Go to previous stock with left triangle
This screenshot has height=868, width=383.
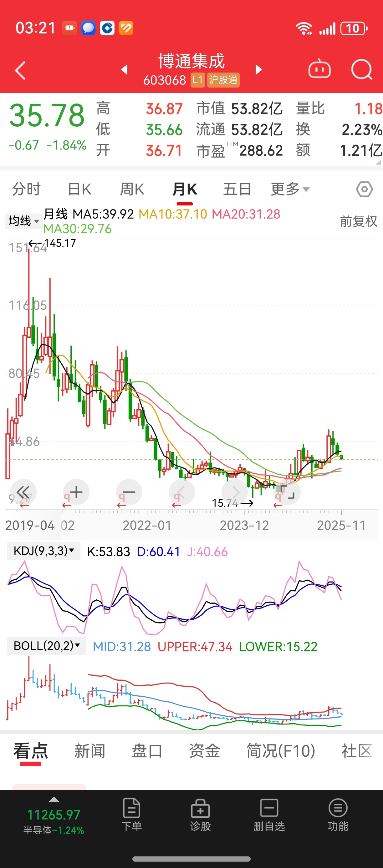(x=125, y=69)
